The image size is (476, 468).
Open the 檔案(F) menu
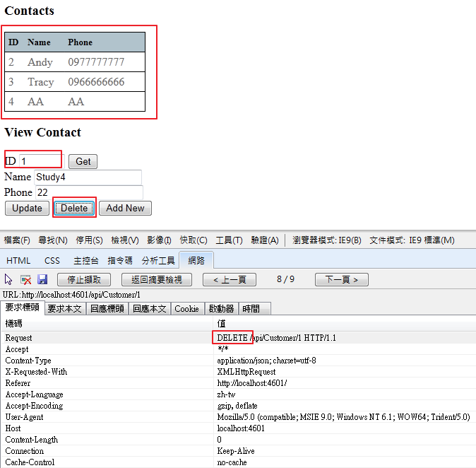click(x=17, y=240)
